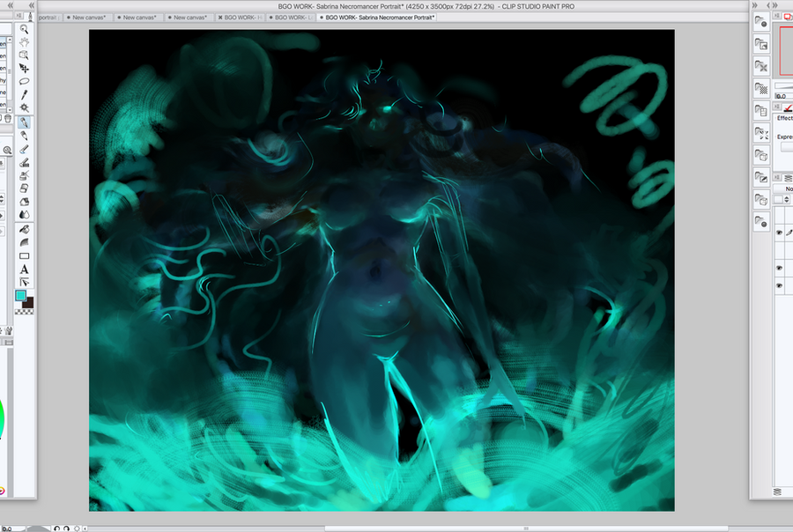Select the Eyedropper tool

point(24,94)
